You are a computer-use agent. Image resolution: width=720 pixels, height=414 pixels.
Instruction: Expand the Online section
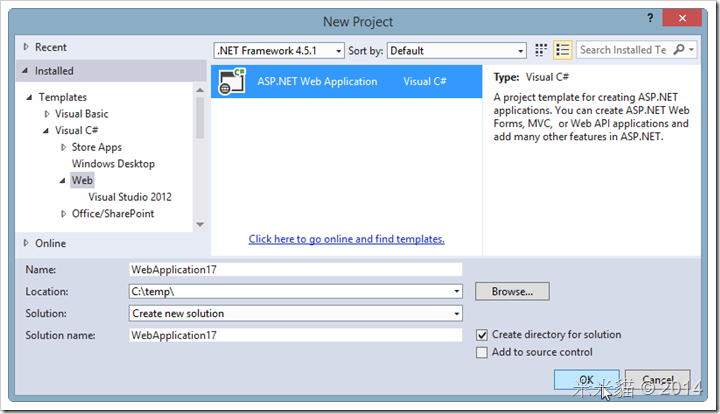[x=26, y=243]
